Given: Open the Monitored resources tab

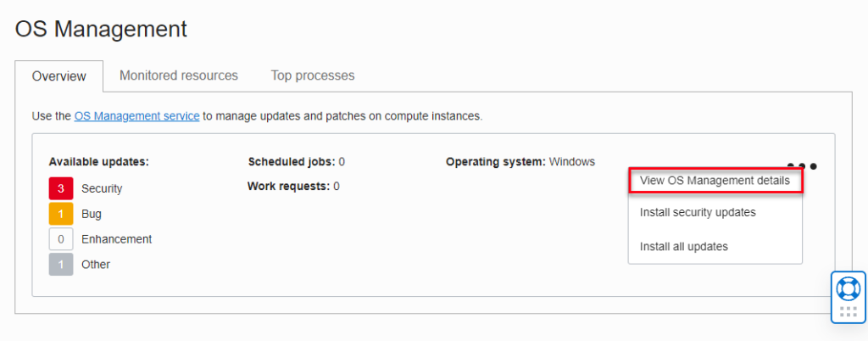Looking at the screenshot, I should 179,75.
